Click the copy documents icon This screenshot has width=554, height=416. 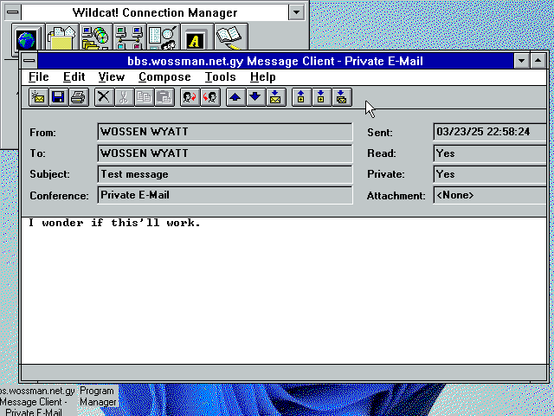pyautogui.click(x=144, y=97)
